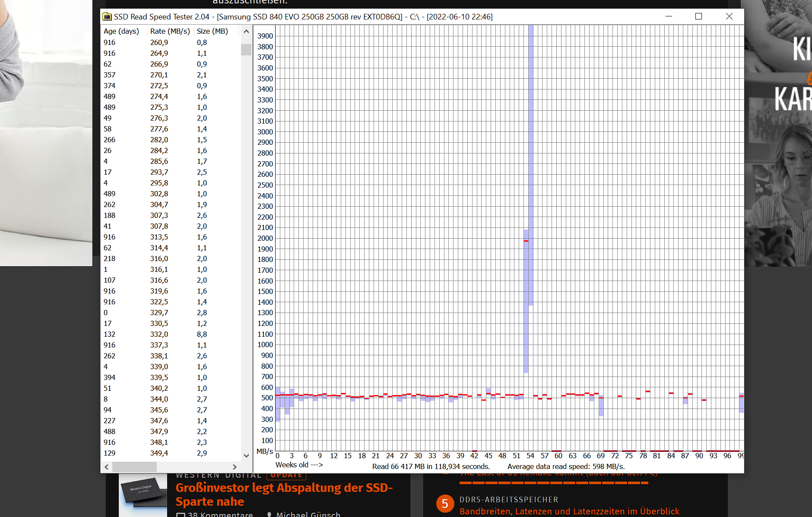This screenshot has width=812, height=517.
Task: Select the row with rate 313,5
Action: (x=171, y=237)
